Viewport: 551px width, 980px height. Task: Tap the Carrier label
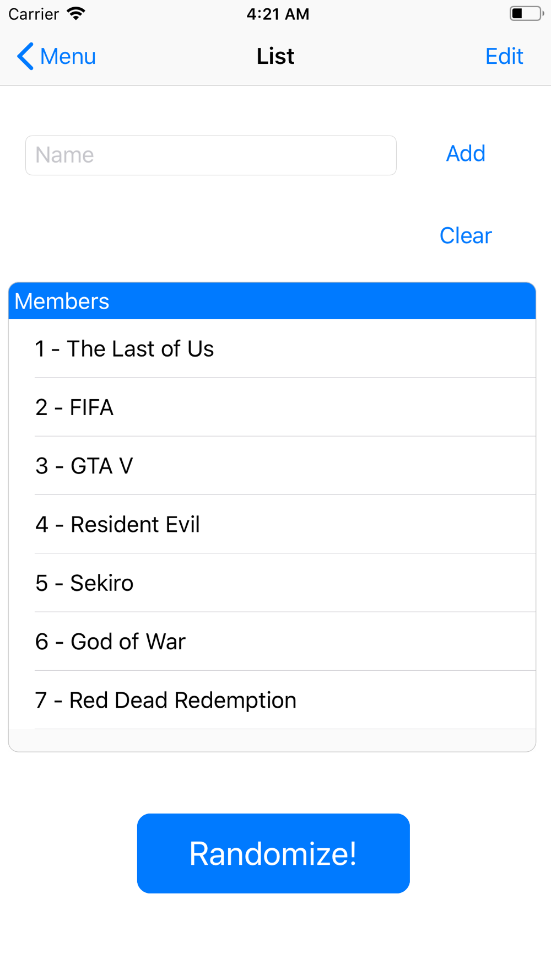(x=34, y=14)
